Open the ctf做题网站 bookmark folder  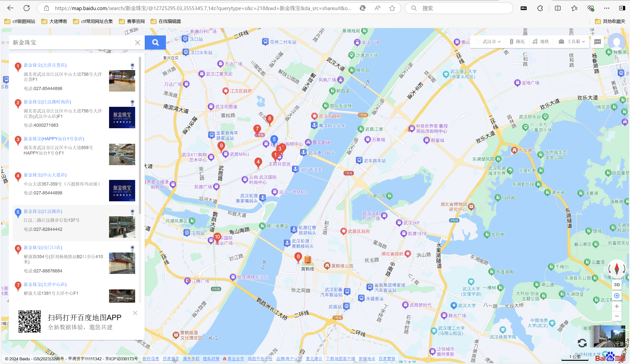click(20, 21)
